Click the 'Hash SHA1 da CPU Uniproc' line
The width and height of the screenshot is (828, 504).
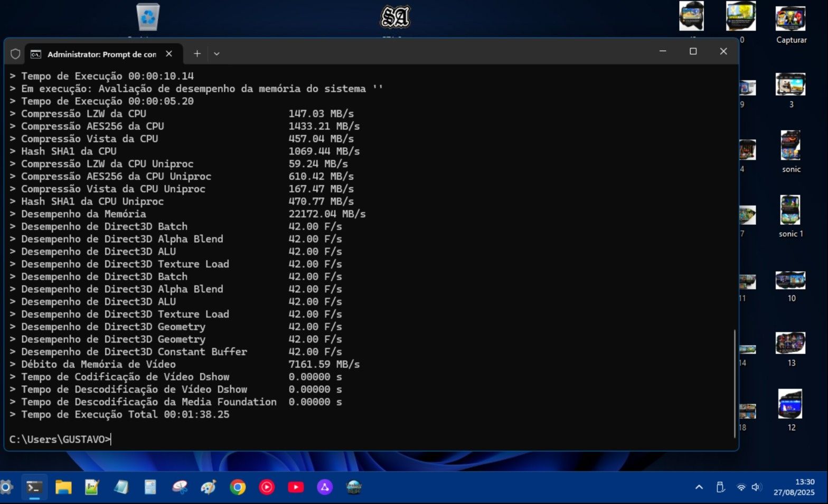pyautogui.click(x=182, y=201)
